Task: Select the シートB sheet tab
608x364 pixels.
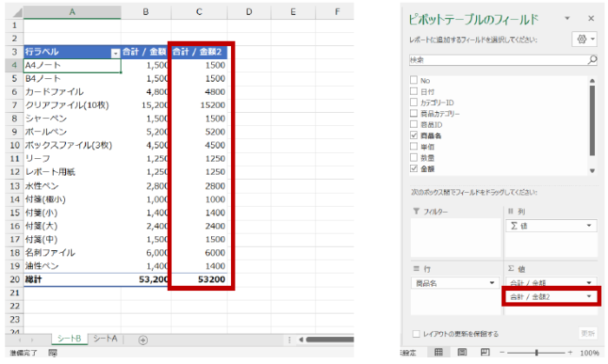Action: pyautogui.click(x=68, y=339)
